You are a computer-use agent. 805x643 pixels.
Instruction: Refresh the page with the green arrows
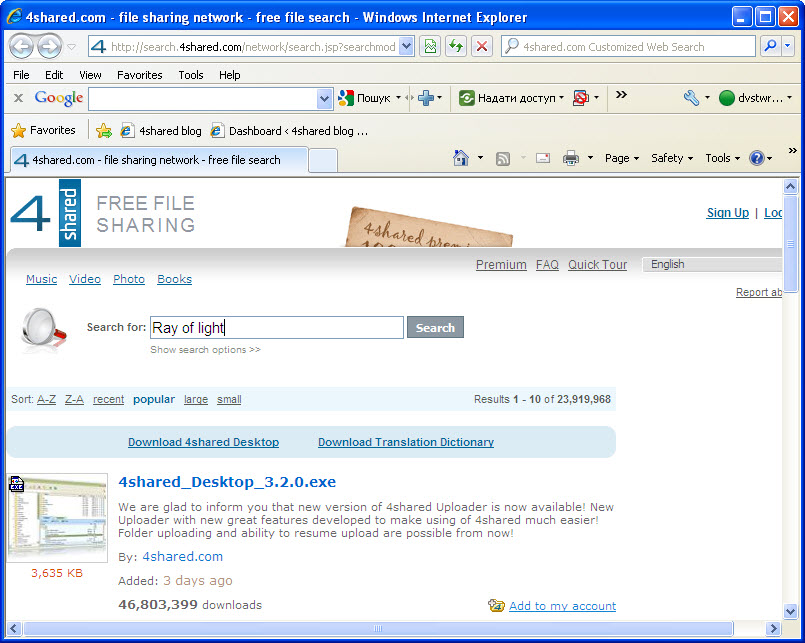click(x=456, y=47)
